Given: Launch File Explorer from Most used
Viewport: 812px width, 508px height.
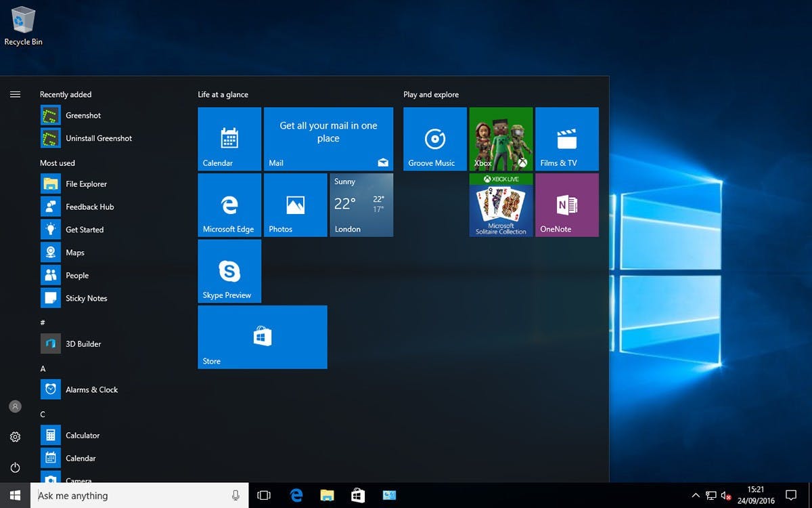Looking at the screenshot, I should (85, 184).
